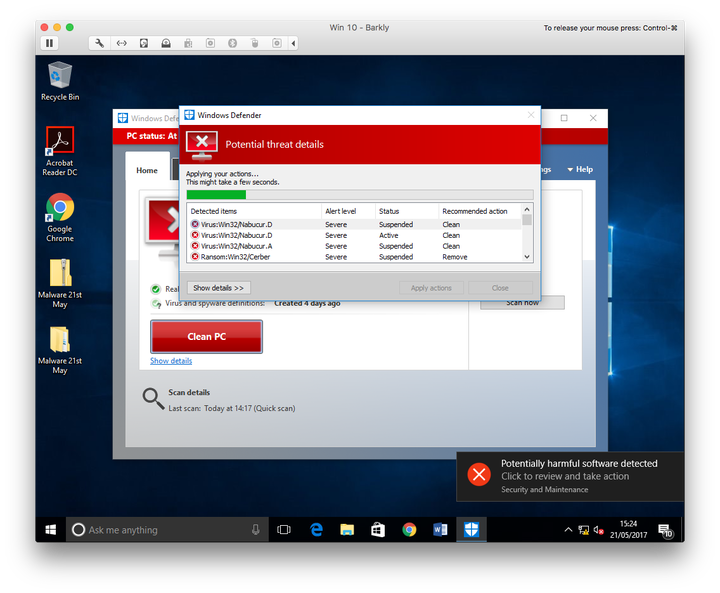Open Remove action dropdown for Cerber
The width and height of the screenshot is (720, 593).
[x=455, y=257]
